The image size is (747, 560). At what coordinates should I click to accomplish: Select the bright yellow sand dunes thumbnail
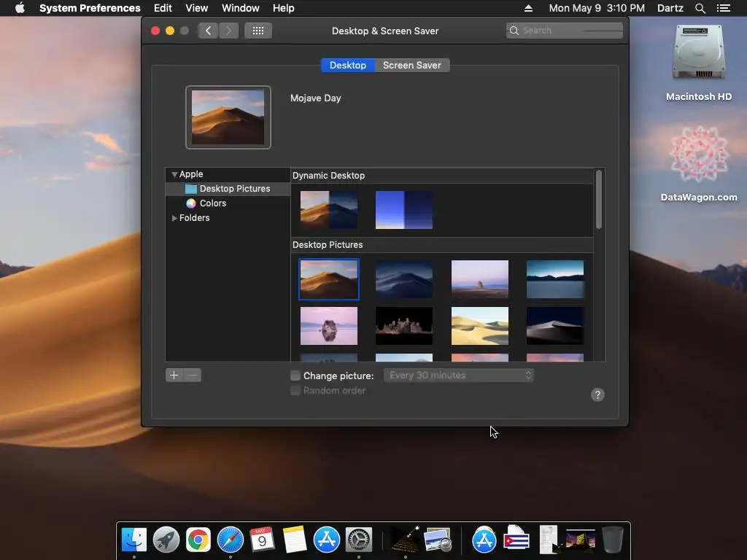pyautogui.click(x=480, y=326)
